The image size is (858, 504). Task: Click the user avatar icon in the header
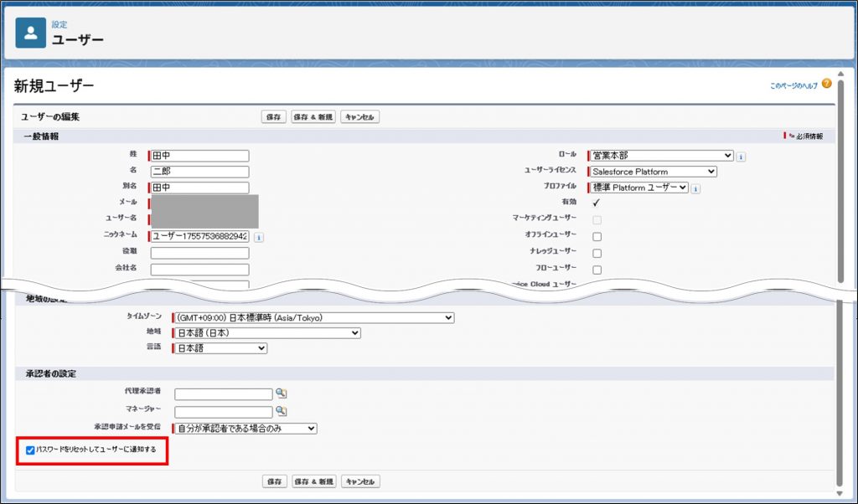pyautogui.click(x=31, y=33)
